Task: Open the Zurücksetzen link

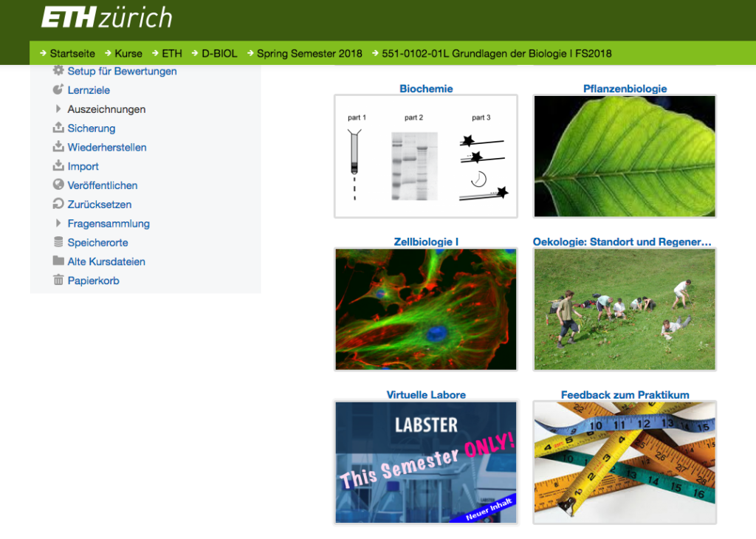Action: tap(100, 205)
